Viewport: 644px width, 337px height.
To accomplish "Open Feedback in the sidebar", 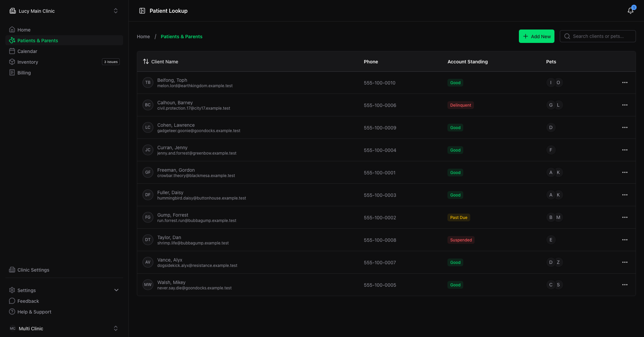I will [x=64, y=301].
